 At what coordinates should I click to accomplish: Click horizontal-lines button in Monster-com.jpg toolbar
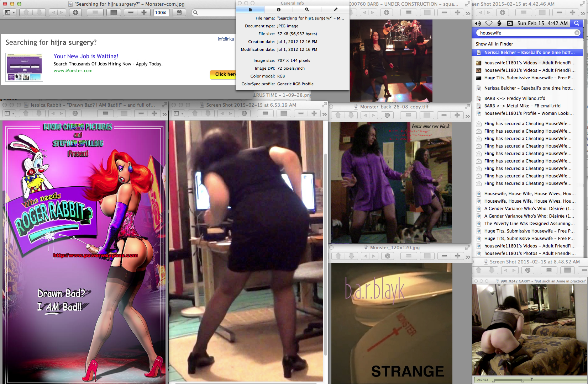pyautogui.click(x=95, y=12)
